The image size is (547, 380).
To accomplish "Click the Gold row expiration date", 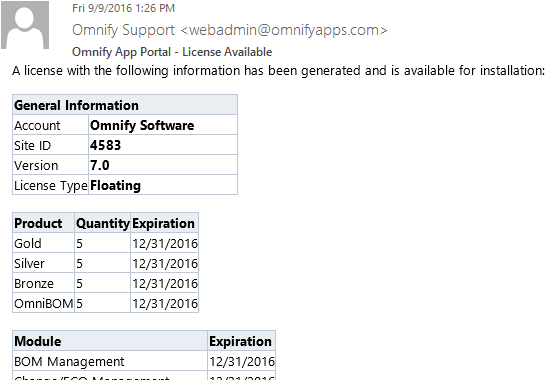I will [164, 243].
